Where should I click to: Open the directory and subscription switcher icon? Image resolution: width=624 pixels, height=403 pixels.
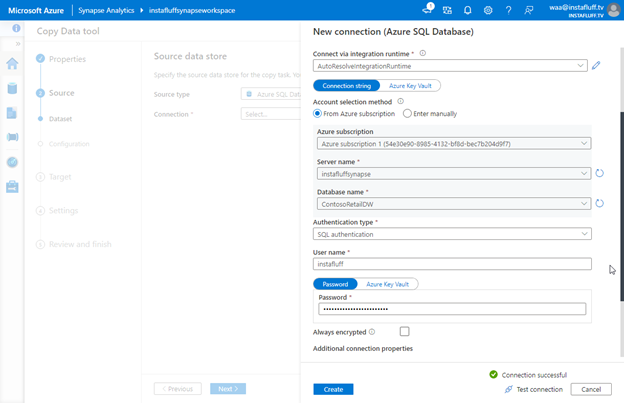[447, 10]
